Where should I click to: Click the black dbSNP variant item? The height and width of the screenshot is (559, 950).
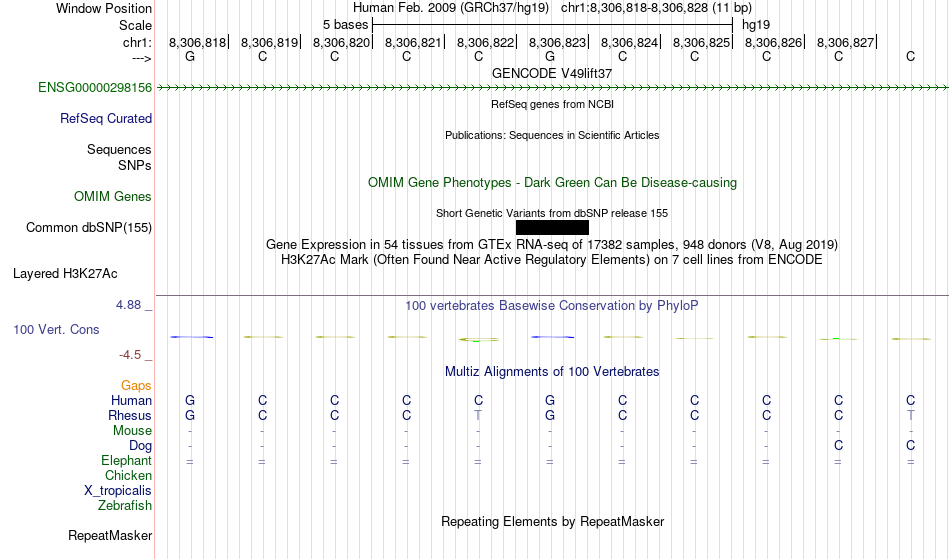(x=552, y=228)
